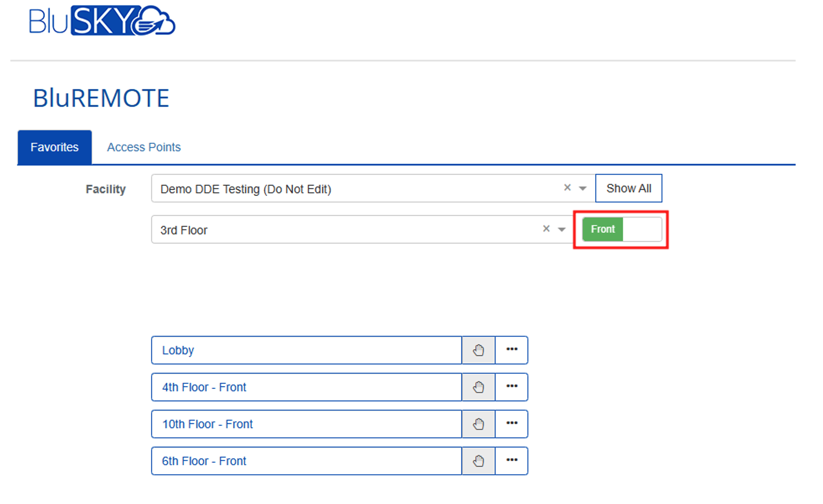Viewport: 823px width, 504px height.
Task: Open more options for 4th Floor - Front
Action: 512,386
